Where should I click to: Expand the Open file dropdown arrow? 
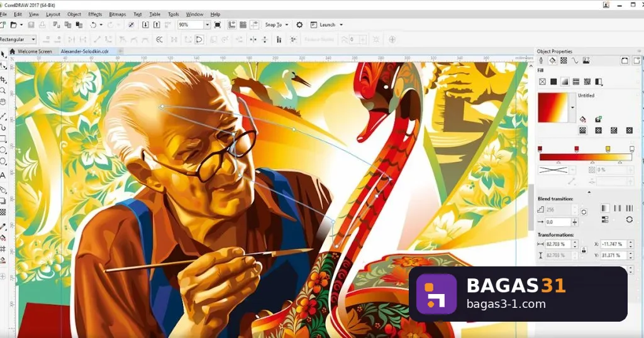(21, 25)
